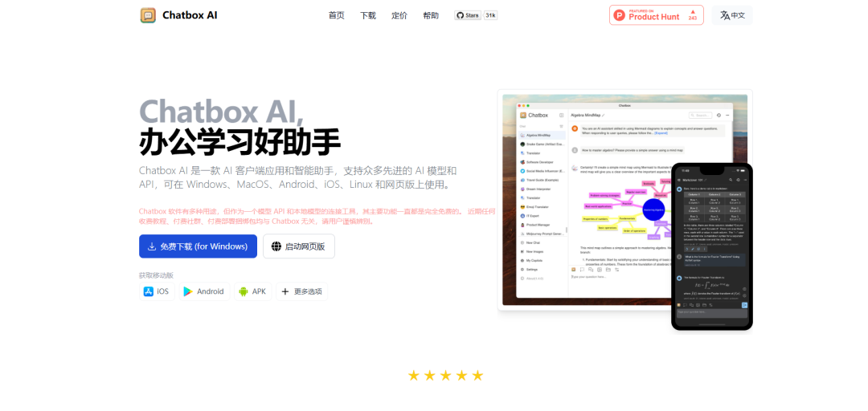Click sidebar collapse icon beside Chatbox preview title
The height and width of the screenshot is (411, 868).
tap(561, 115)
